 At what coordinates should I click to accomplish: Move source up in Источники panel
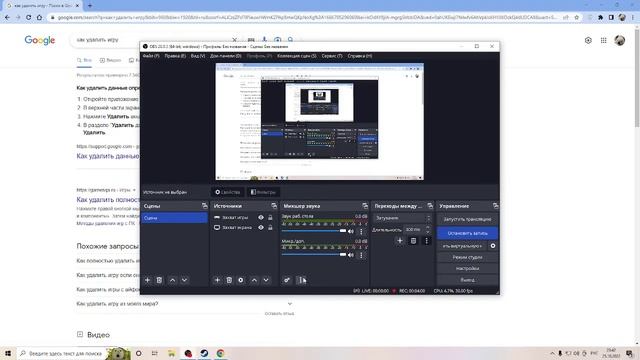click(254, 280)
